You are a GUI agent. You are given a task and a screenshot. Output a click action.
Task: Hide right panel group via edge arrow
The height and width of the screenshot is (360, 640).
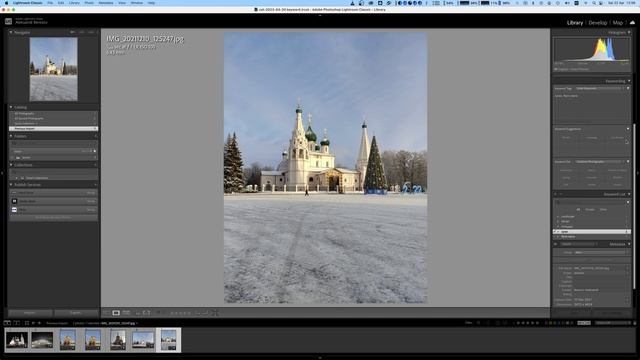[x=638, y=173]
